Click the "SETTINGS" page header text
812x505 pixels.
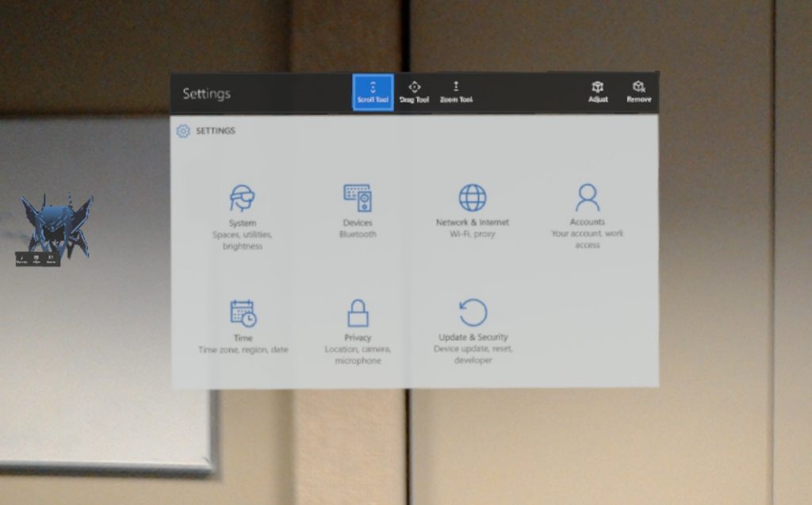click(216, 131)
